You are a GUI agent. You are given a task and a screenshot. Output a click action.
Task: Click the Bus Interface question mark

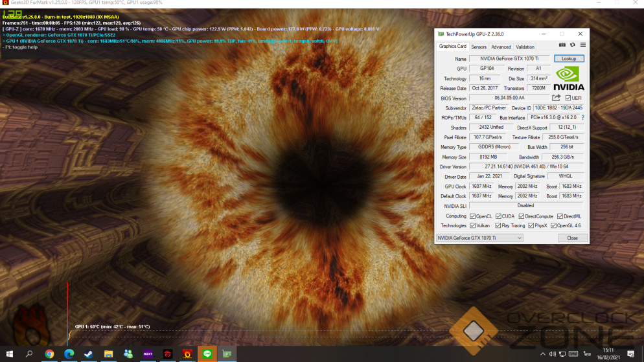point(582,118)
